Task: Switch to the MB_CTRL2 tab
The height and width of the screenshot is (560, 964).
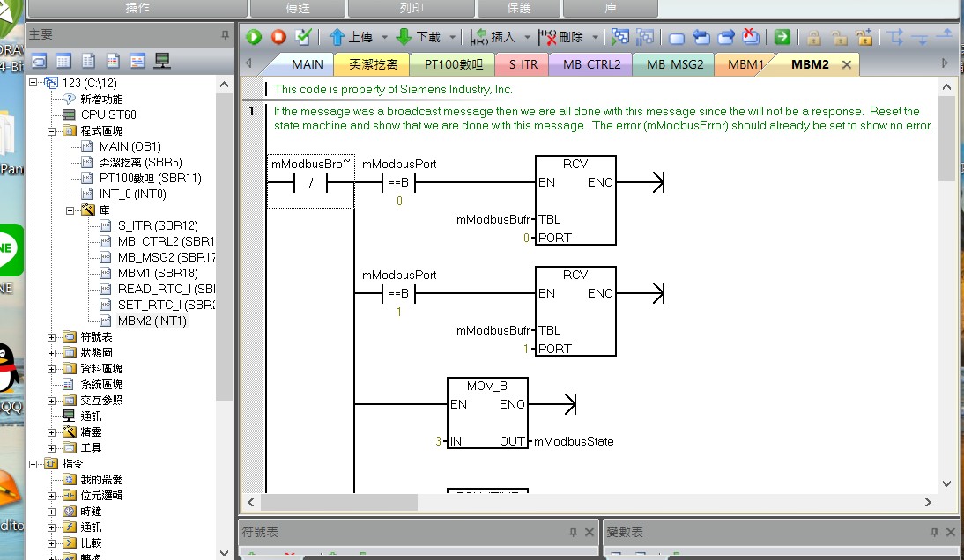Action: (x=591, y=64)
